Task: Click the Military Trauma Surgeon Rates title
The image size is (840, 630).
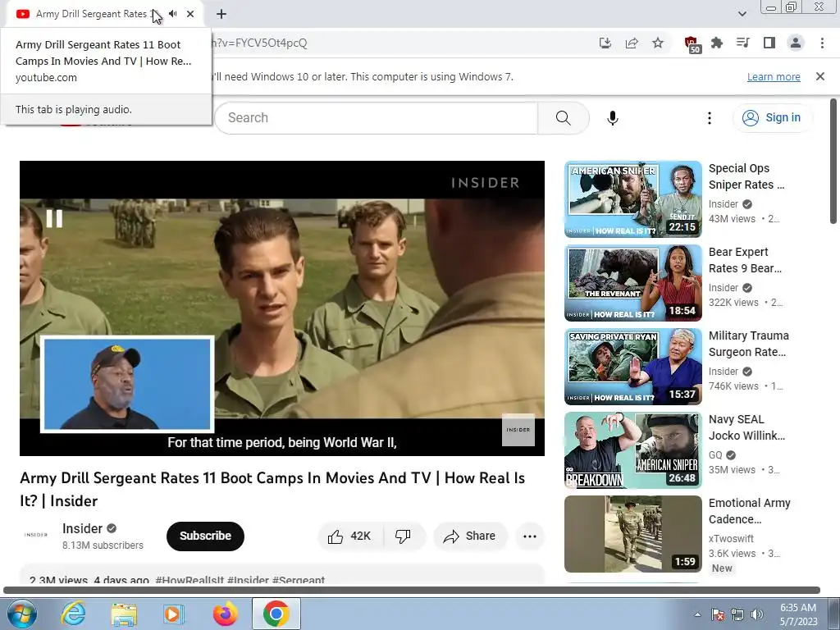Action: click(x=748, y=344)
